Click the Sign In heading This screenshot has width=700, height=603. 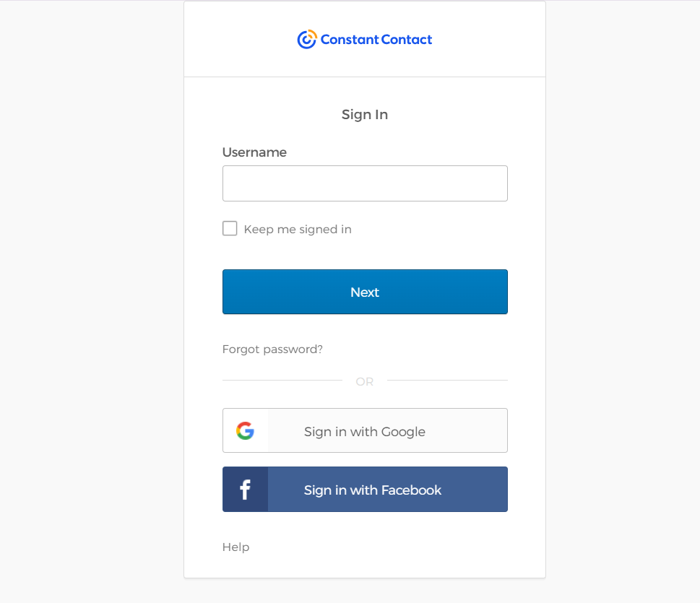[365, 115]
